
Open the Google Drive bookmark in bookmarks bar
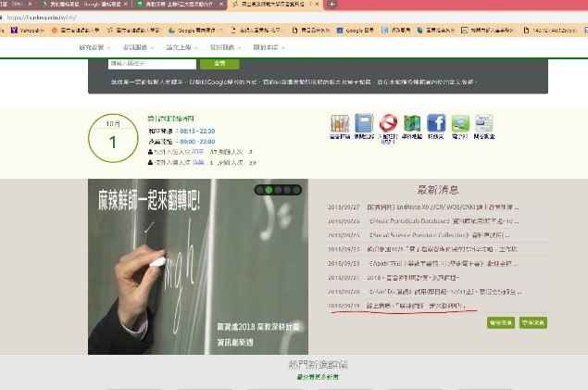pos(195,31)
